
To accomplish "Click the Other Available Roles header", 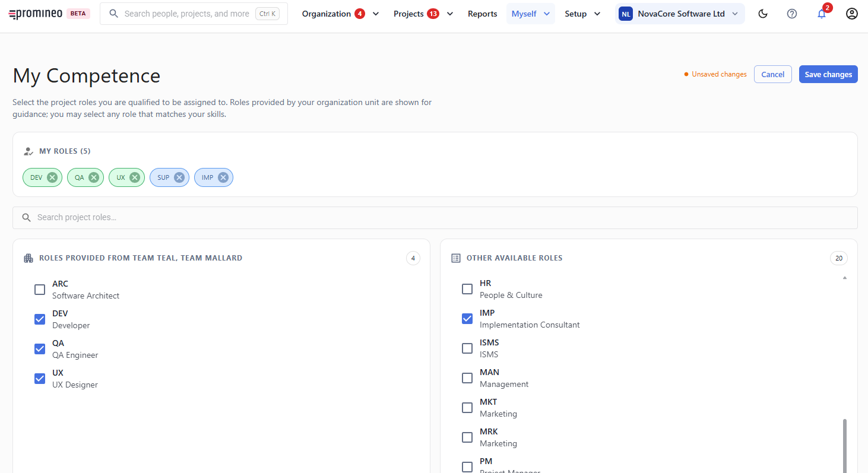I will point(514,258).
